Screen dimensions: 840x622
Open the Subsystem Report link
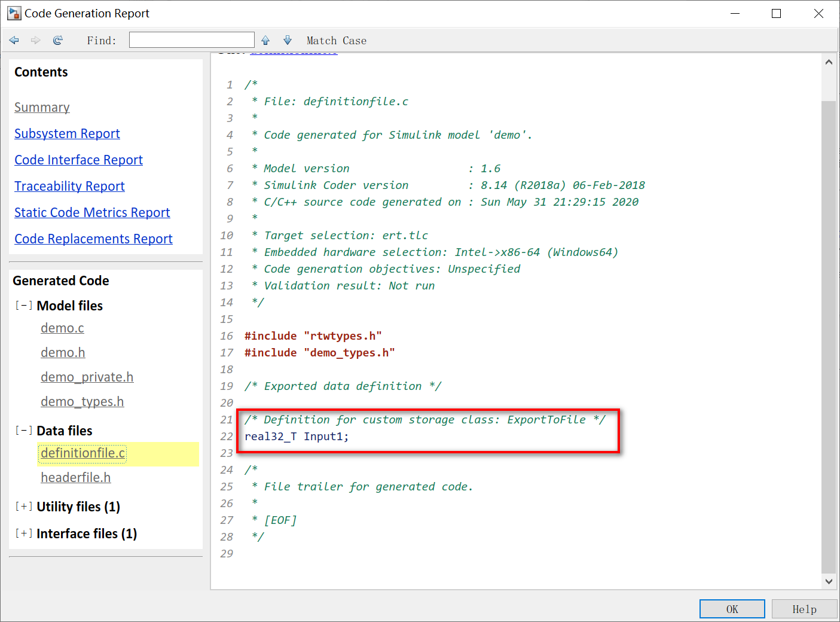(x=67, y=134)
